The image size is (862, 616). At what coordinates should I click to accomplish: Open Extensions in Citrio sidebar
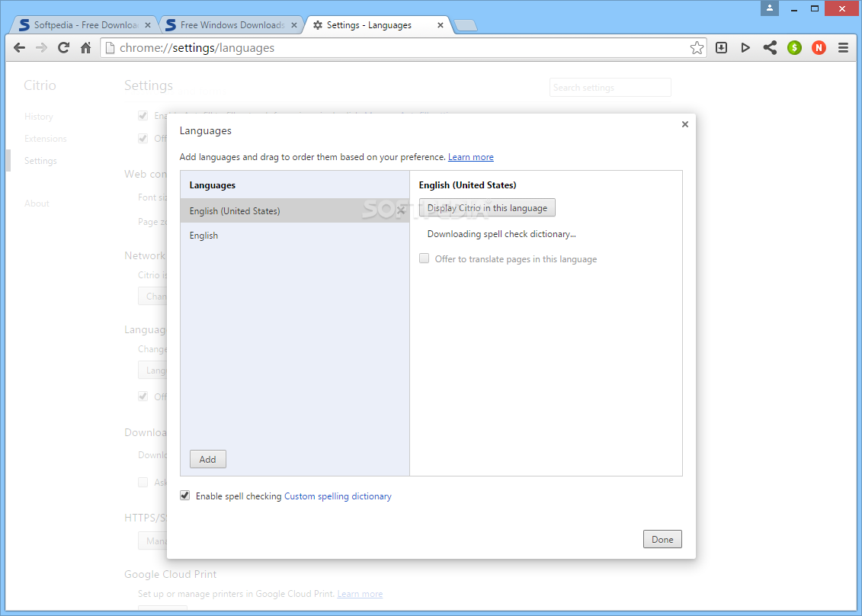click(x=46, y=139)
